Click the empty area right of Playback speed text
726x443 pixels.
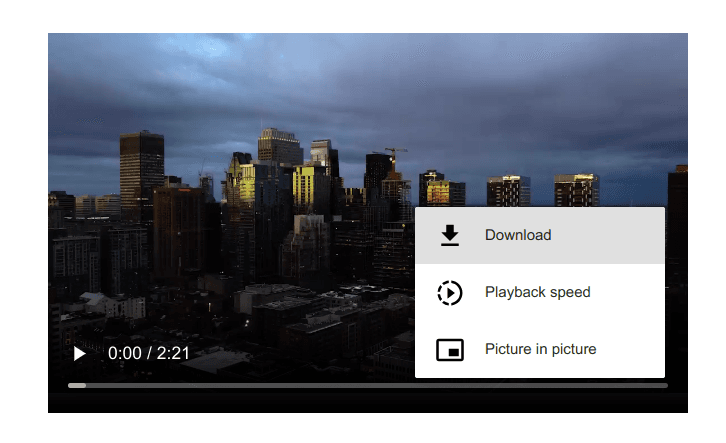coord(630,293)
